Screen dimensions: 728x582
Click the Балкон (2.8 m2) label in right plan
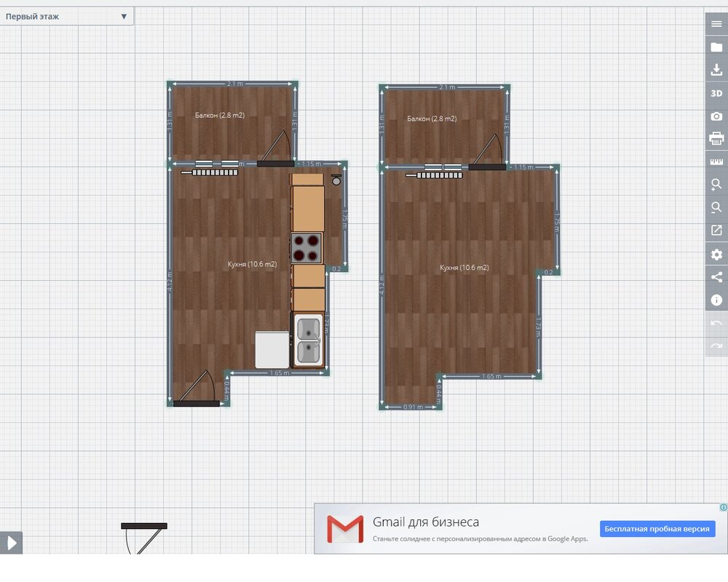pyautogui.click(x=432, y=119)
